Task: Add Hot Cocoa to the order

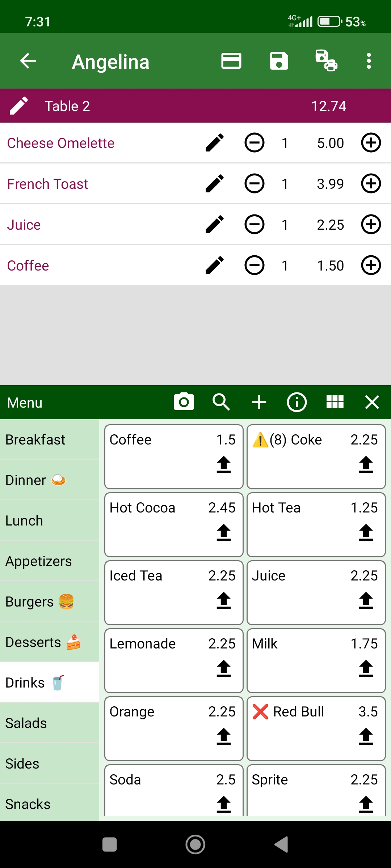Action: pyautogui.click(x=174, y=525)
